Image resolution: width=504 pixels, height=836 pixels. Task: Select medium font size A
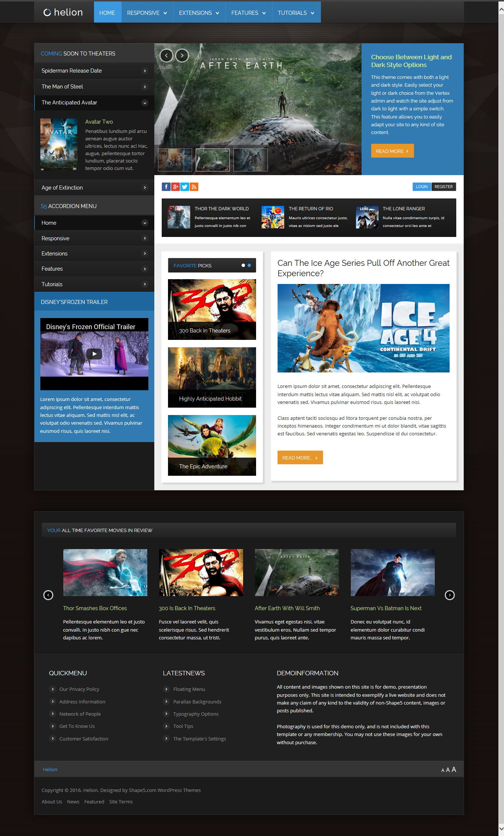click(448, 770)
